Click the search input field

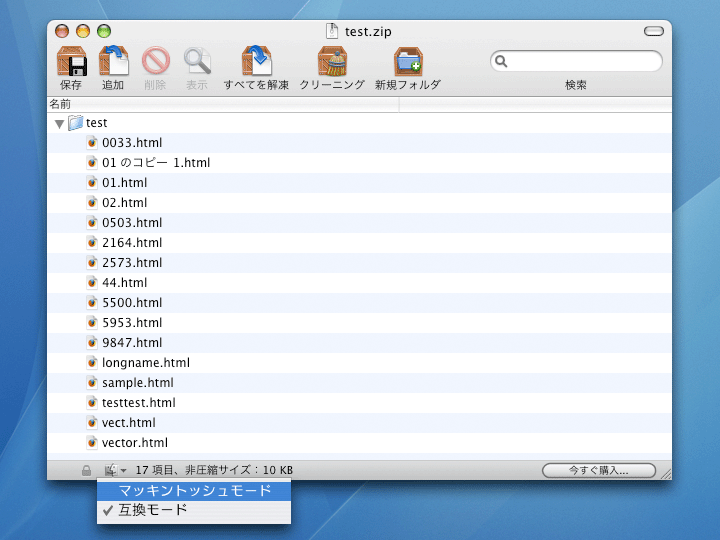(576, 61)
